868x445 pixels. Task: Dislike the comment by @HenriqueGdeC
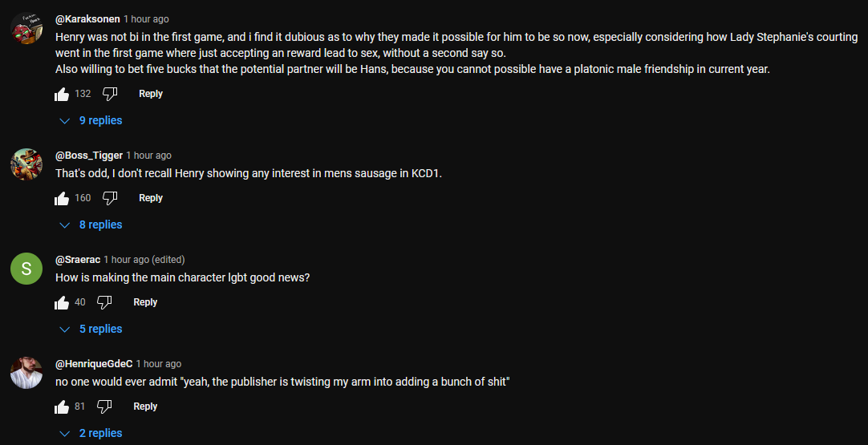tap(104, 407)
